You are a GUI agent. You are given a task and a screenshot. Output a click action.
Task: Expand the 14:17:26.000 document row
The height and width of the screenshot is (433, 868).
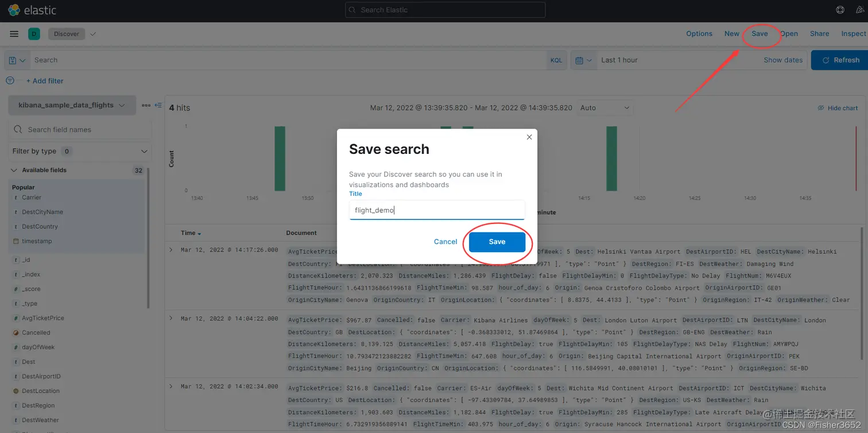coord(170,250)
